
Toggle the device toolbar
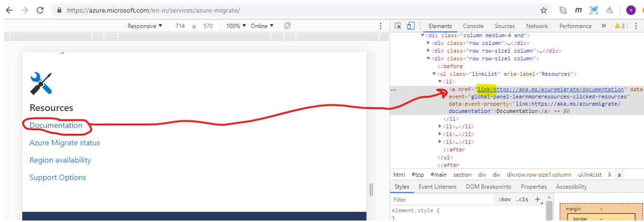click(x=411, y=26)
